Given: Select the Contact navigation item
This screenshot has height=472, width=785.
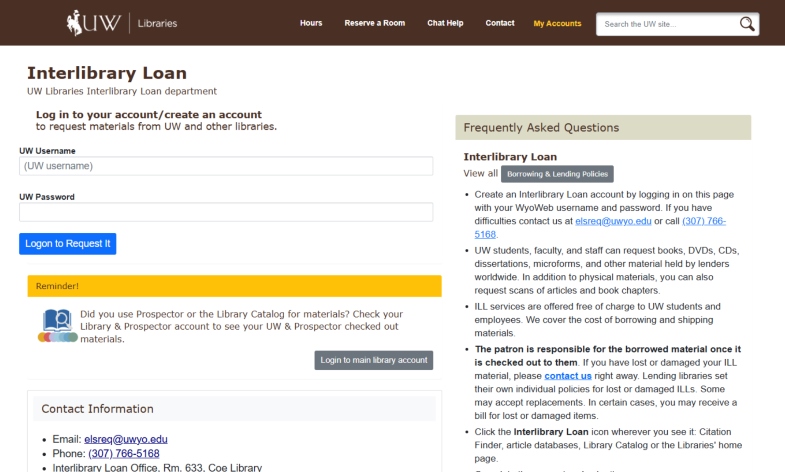Looking at the screenshot, I should coord(500,23).
